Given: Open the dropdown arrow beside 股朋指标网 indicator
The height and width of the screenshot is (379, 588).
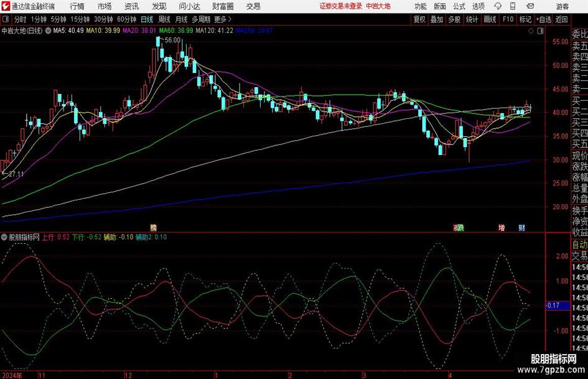Looking at the screenshot, I should click(4, 237).
